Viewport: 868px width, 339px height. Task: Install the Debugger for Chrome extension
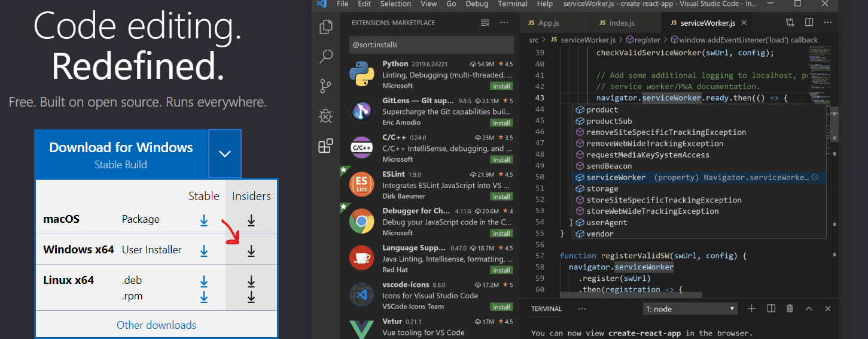click(x=501, y=233)
